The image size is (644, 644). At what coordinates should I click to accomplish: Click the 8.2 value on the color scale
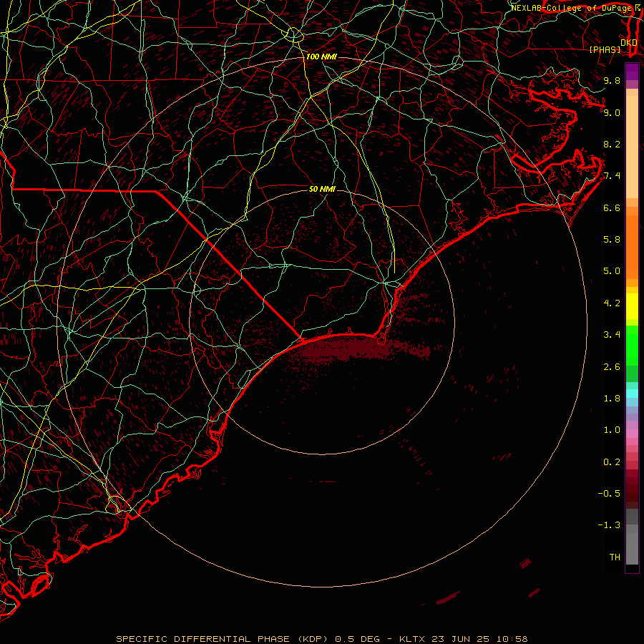coord(612,144)
